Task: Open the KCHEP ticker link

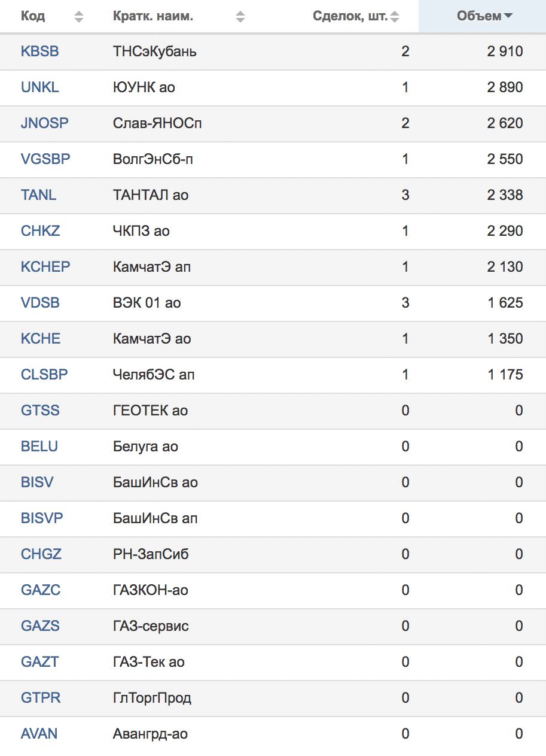Action: pos(45,267)
